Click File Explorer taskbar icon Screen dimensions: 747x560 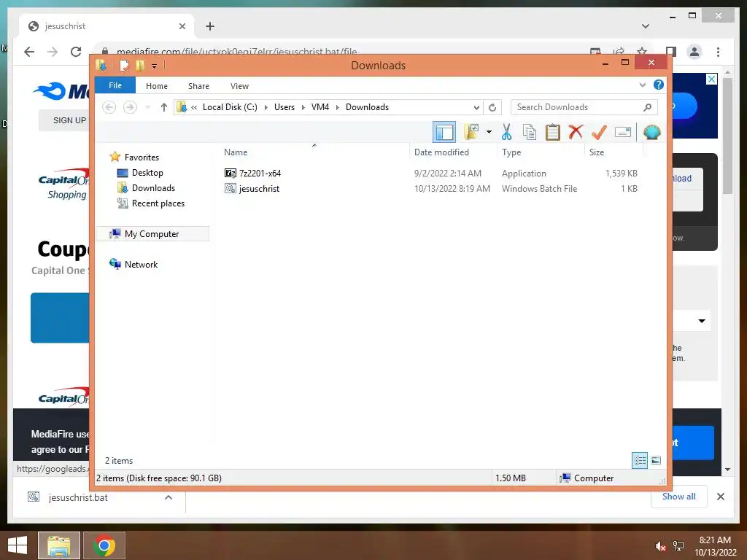pyautogui.click(x=59, y=545)
